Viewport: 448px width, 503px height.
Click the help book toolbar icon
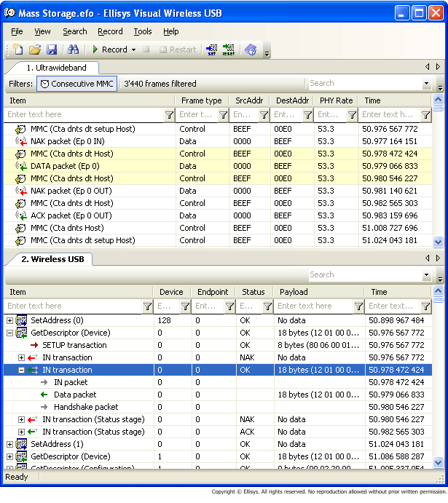click(251, 49)
